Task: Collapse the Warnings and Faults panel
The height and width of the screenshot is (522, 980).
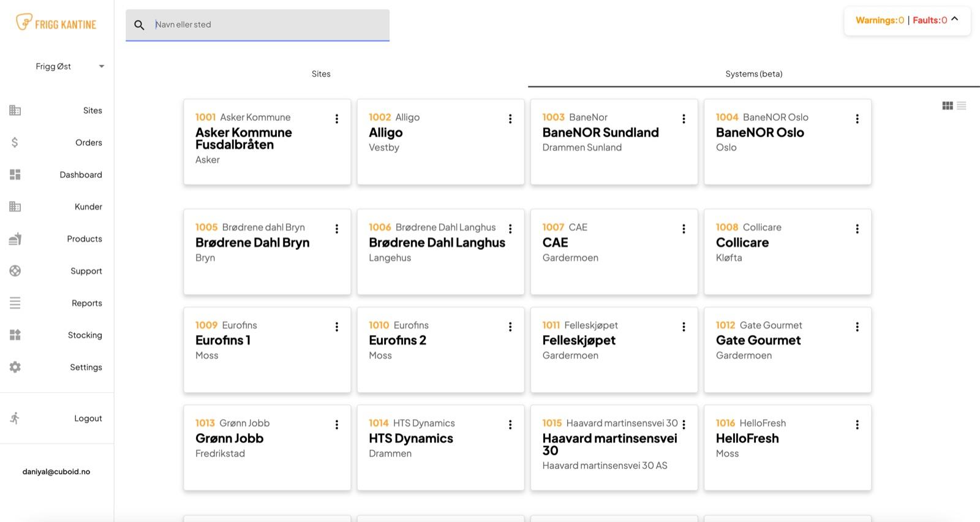Action: (955, 19)
